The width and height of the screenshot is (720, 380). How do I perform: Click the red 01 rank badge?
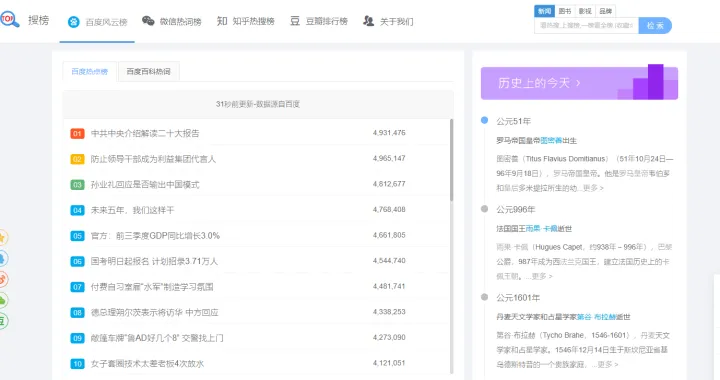[77, 134]
